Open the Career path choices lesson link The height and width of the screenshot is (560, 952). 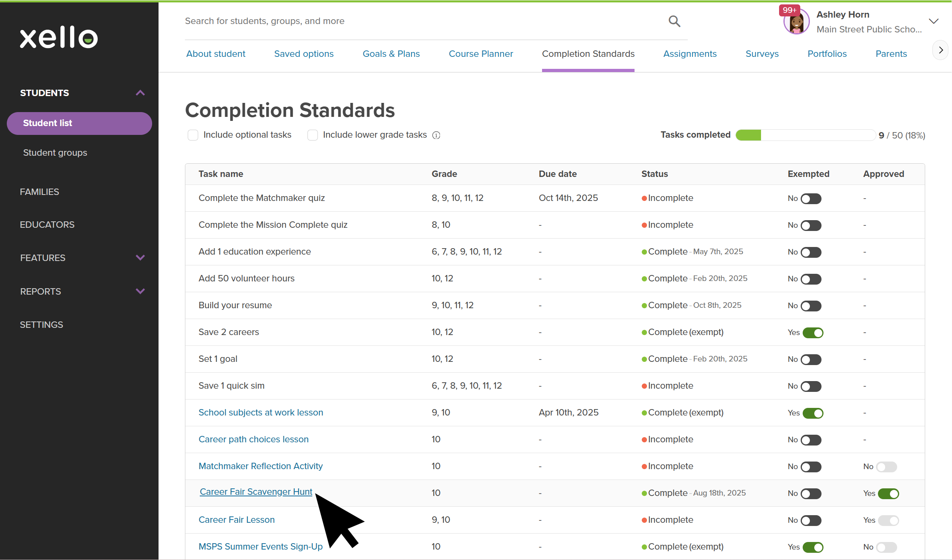[253, 439]
